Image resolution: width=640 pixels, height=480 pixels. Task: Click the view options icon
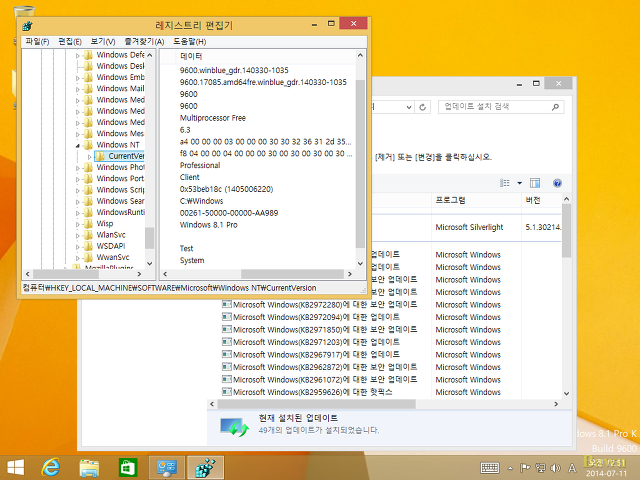[x=505, y=183]
